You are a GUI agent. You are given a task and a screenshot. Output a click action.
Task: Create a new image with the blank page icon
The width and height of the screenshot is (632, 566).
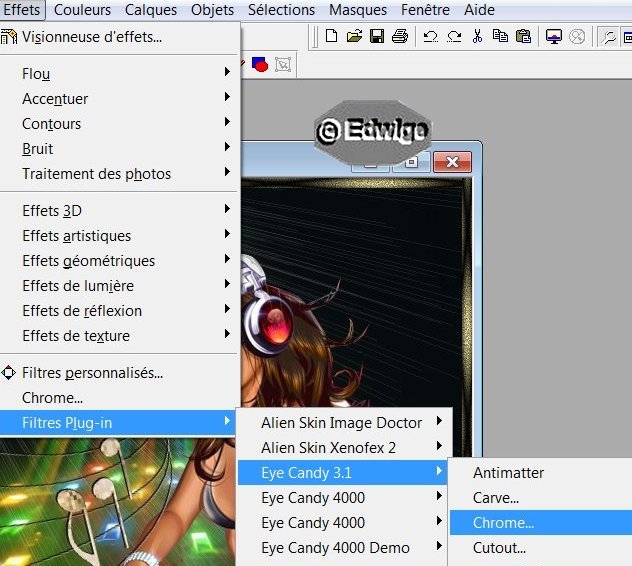click(x=331, y=36)
